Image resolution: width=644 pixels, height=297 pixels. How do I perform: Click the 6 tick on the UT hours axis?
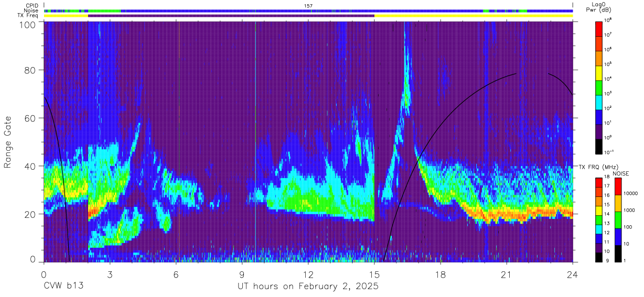176,273
